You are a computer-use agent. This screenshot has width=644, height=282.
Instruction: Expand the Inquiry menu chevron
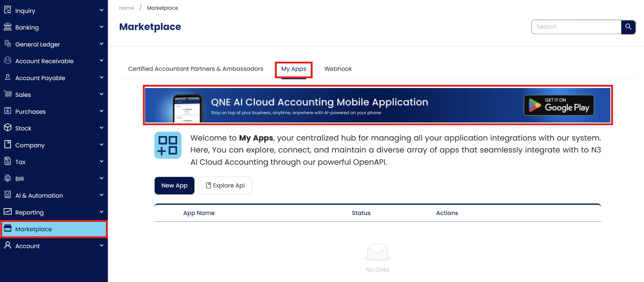[x=101, y=10]
